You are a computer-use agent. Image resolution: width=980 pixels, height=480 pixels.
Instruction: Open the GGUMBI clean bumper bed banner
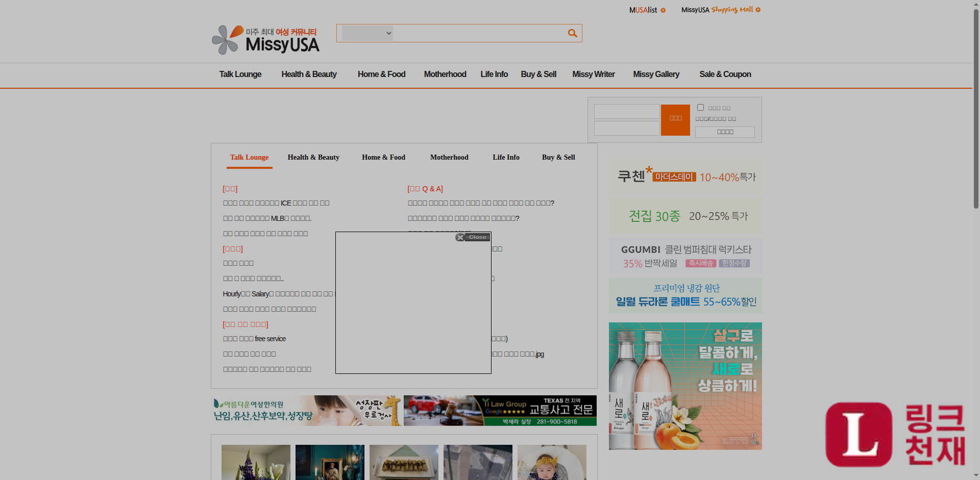pos(685,256)
